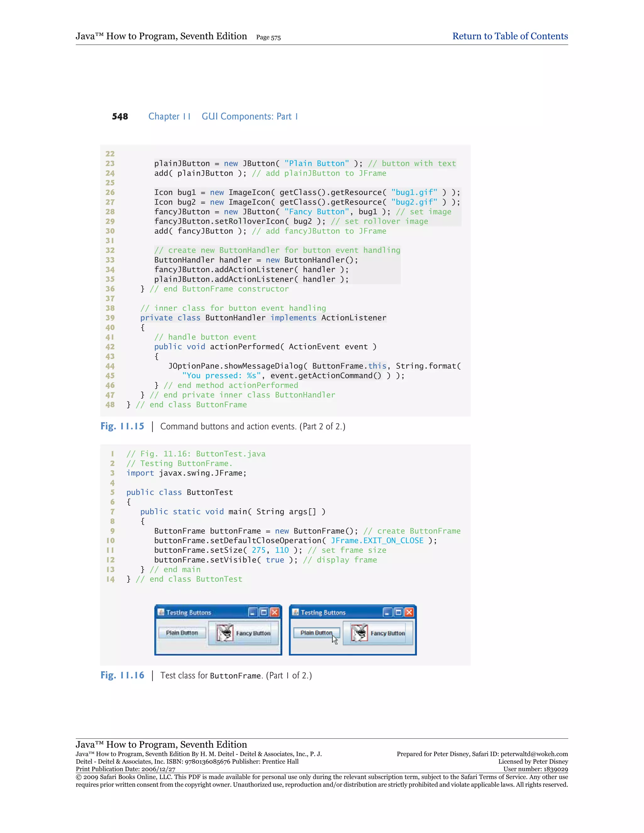Click Plain Button in left Testing Buttons window
644x833 pixels.
(x=182, y=633)
